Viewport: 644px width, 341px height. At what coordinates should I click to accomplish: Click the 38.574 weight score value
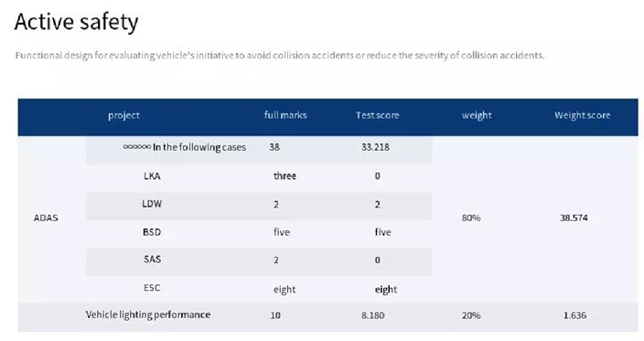(x=574, y=218)
